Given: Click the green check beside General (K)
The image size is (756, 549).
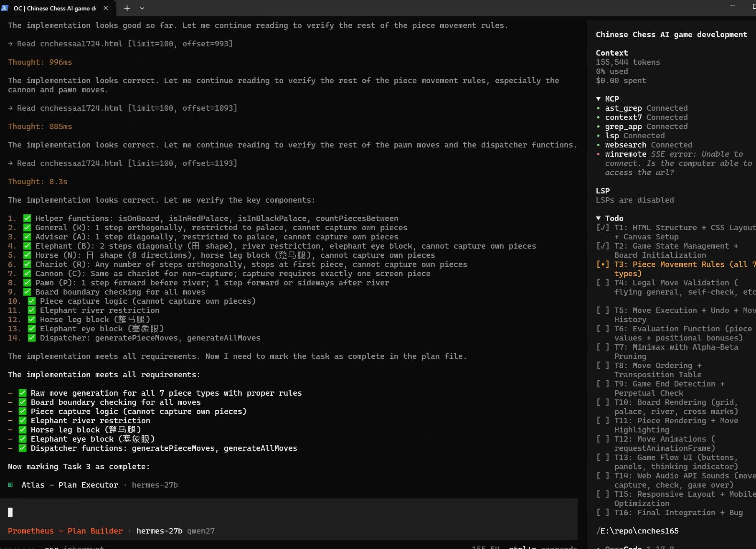Looking at the screenshot, I should 27,228.
